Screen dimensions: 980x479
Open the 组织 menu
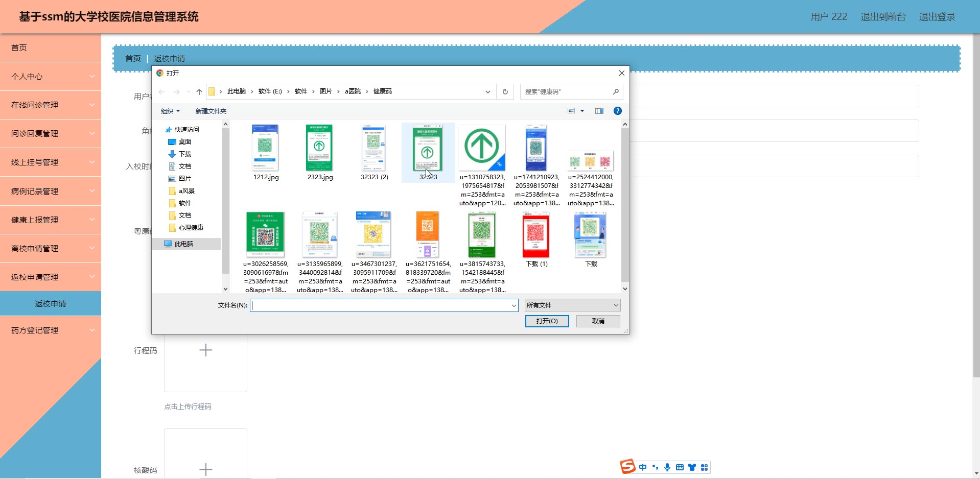(170, 111)
